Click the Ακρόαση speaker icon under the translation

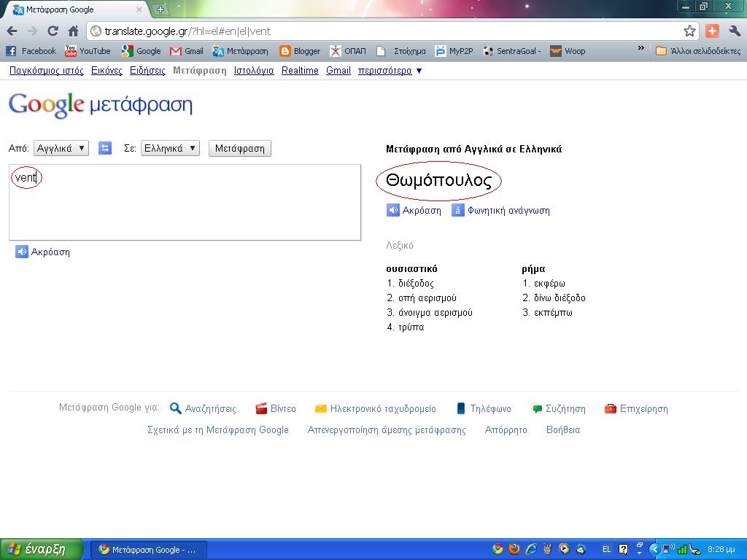[392, 210]
